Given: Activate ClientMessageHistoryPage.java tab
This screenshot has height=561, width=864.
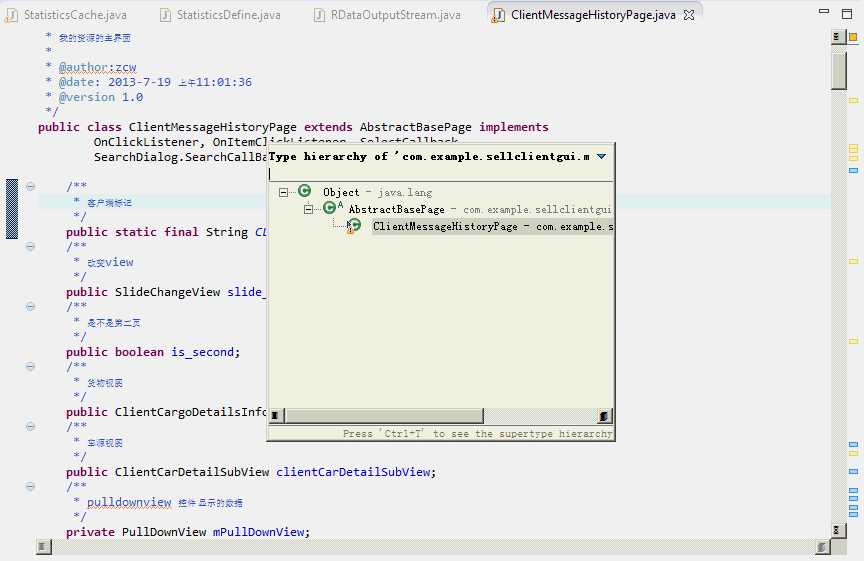Looking at the screenshot, I should 593,15.
